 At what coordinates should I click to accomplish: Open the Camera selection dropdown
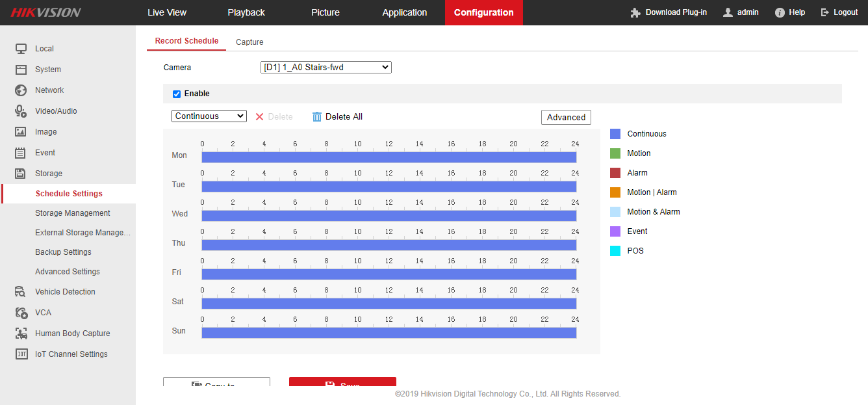coord(325,67)
